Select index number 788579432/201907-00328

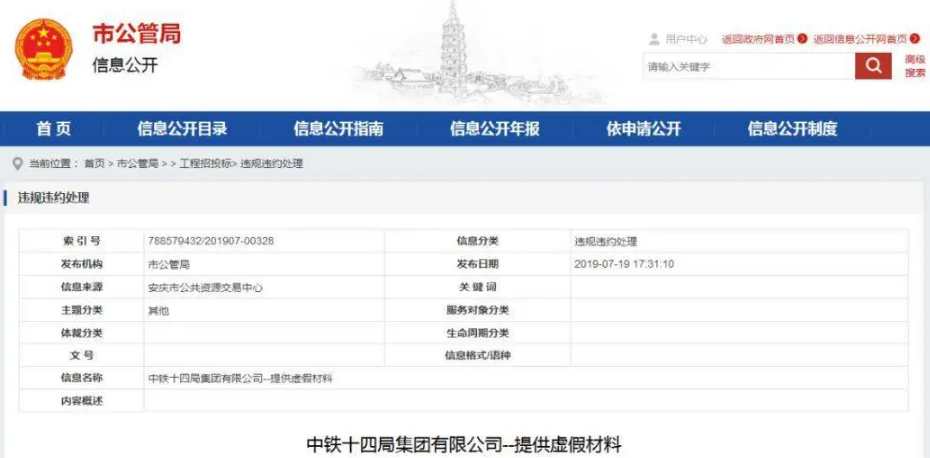click(x=211, y=241)
